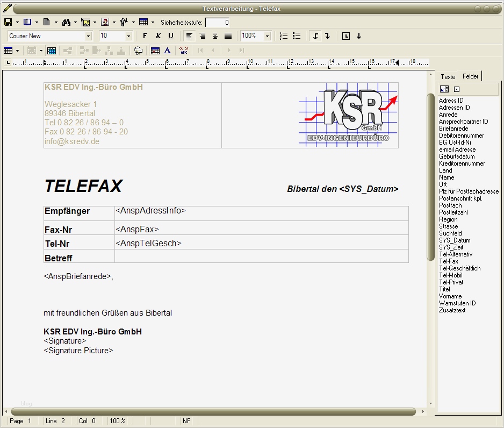Click the KSR logo image in header
Screen dimensions: 504x428
pos(348,115)
